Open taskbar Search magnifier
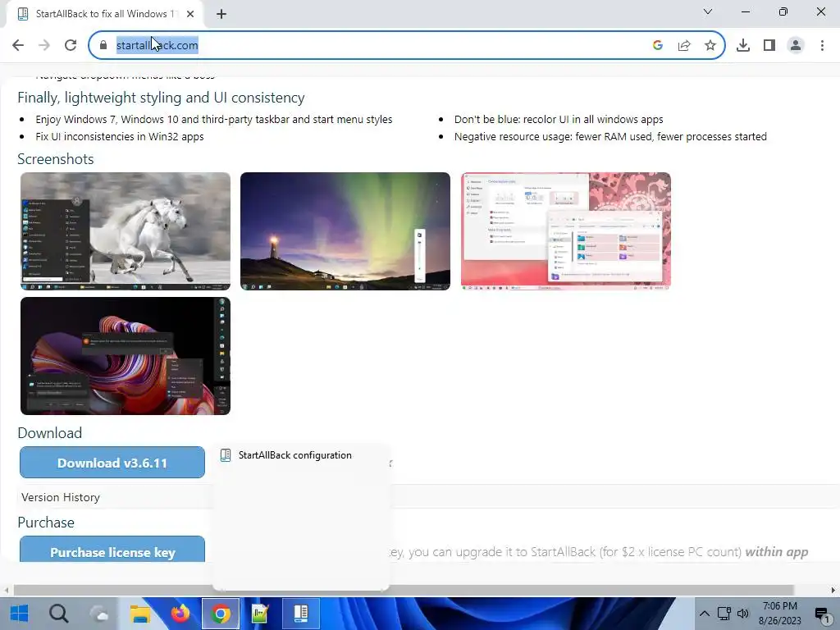This screenshot has height=630, width=840. click(x=59, y=614)
